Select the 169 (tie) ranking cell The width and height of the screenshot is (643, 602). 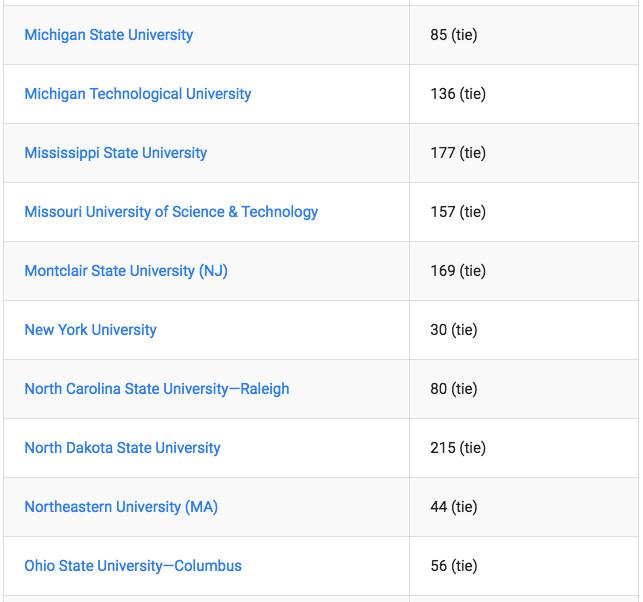tap(457, 271)
